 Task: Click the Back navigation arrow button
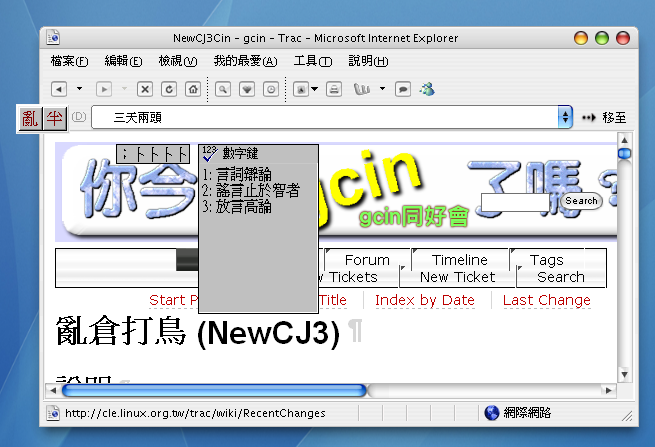click(58, 89)
